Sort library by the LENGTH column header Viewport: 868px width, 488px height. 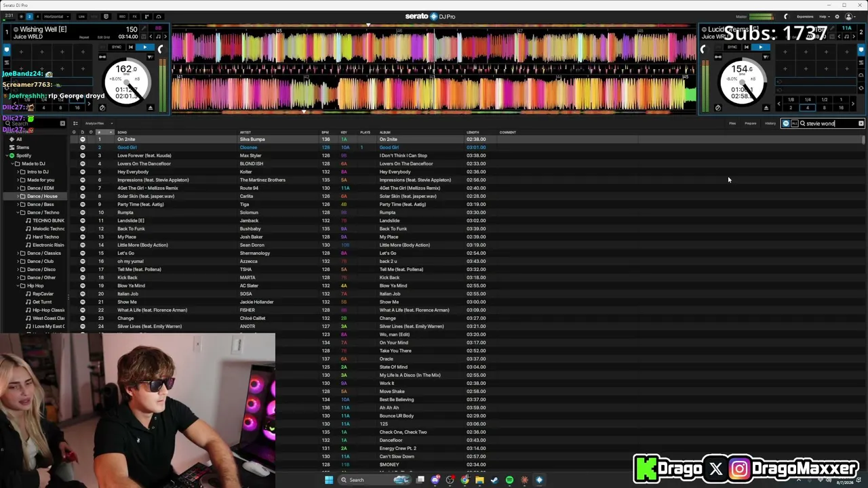pos(473,132)
